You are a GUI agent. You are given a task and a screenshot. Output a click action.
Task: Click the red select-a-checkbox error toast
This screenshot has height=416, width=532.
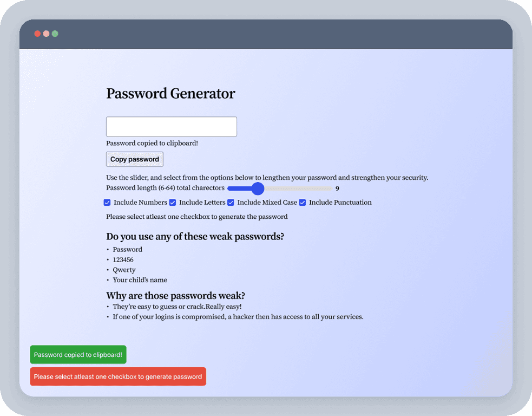(118, 376)
